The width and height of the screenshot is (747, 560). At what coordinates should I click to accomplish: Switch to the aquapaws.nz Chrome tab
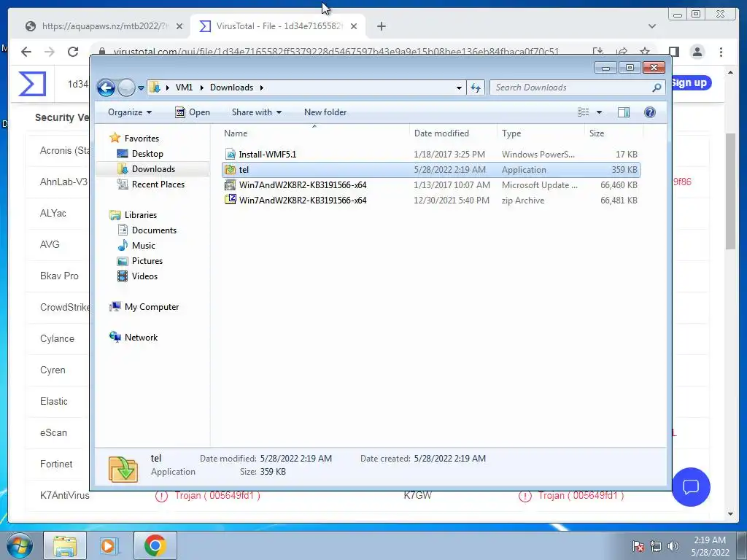(105, 26)
